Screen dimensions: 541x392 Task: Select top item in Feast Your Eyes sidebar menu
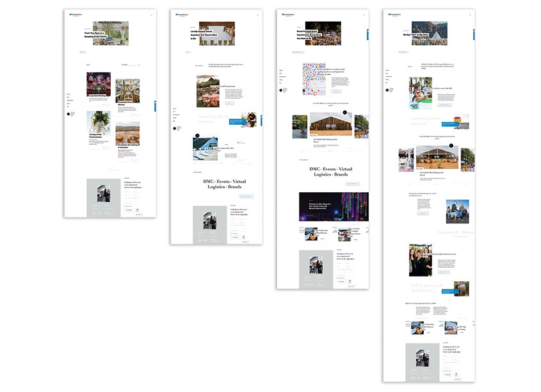point(69,94)
